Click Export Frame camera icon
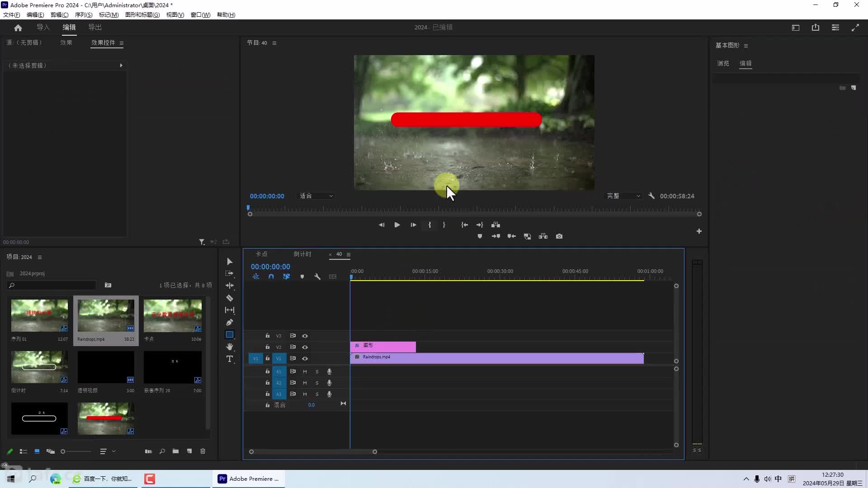The width and height of the screenshot is (868, 488). pyautogui.click(x=559, y=236)
